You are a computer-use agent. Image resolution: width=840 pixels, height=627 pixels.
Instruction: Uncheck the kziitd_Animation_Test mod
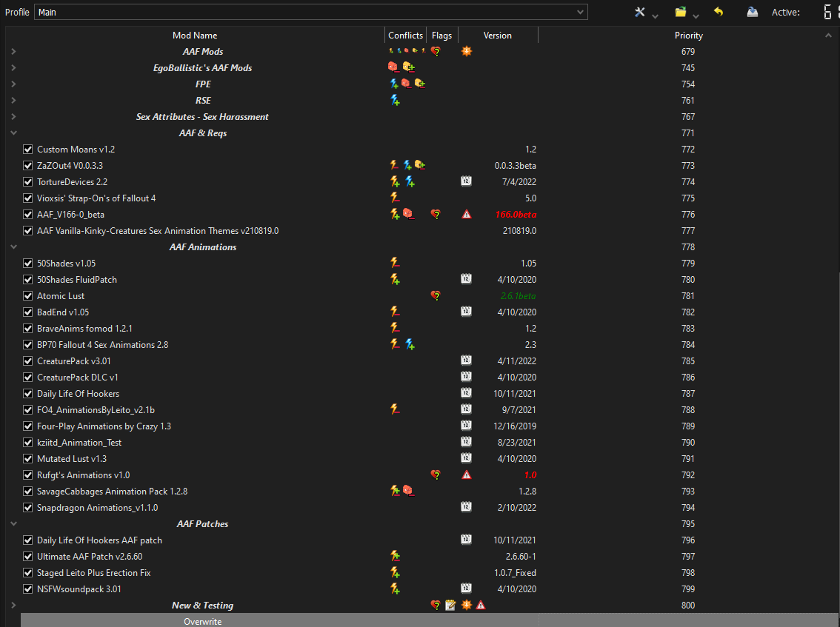pyautogui.click(x=28, y=442)
